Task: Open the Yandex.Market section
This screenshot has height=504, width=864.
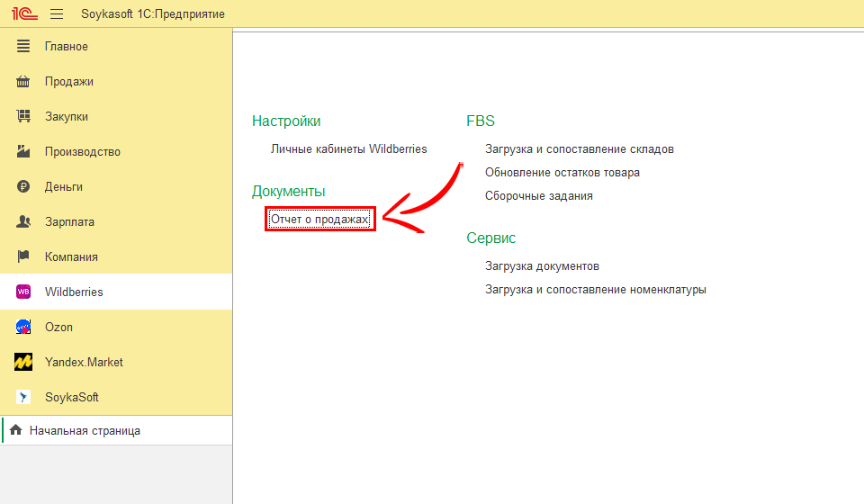Action: (116, 362)
